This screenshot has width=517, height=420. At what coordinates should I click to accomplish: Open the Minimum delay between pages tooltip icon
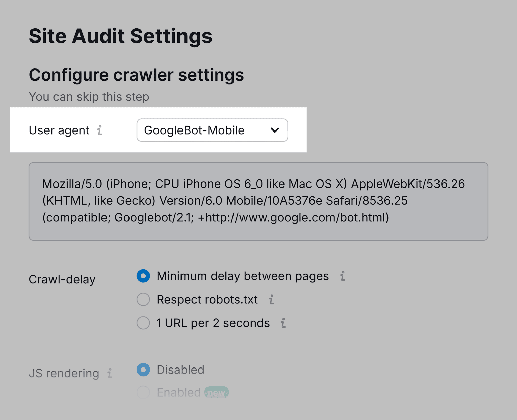tap(343, 276)
